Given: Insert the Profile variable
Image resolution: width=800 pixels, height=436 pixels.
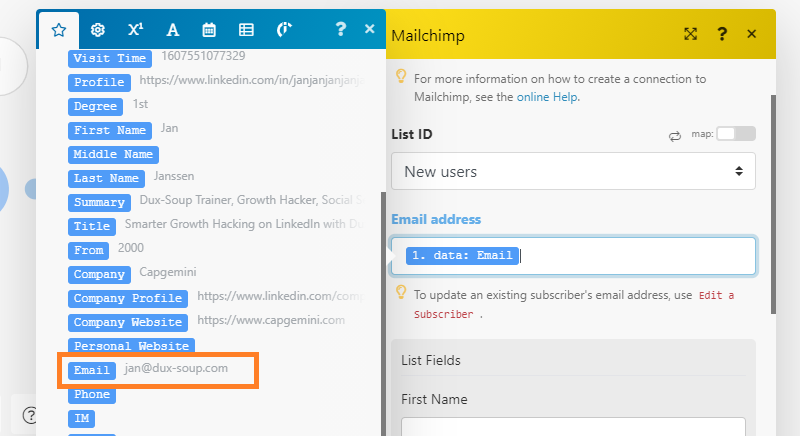Looking at the screenshot, I should click(99, 82).
